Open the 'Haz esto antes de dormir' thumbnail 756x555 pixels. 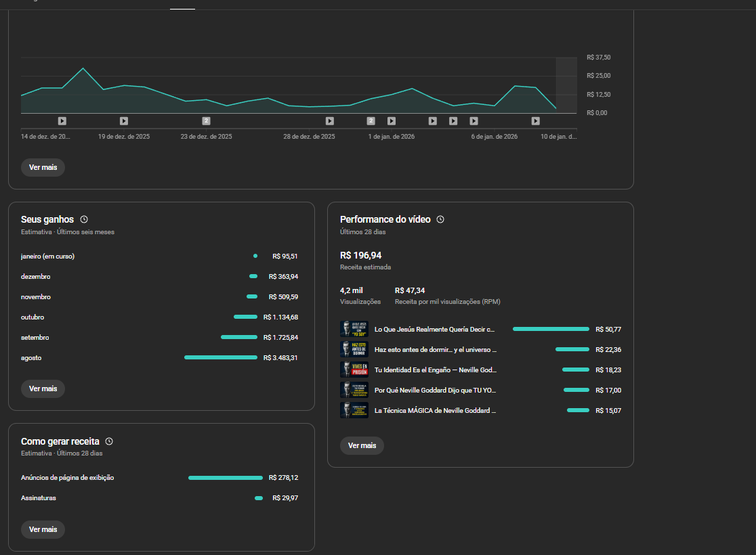coord(354,350)
